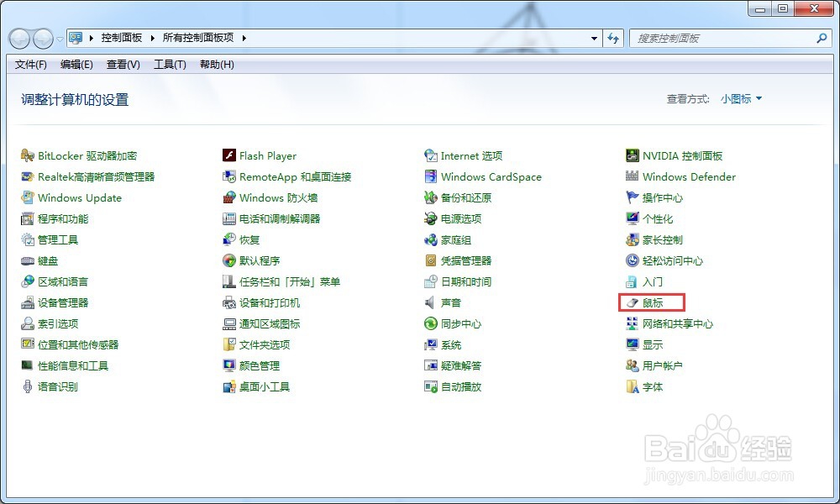Open the 查看(V) menu
This screenshot has width=840, height=504.
(123, 65)
